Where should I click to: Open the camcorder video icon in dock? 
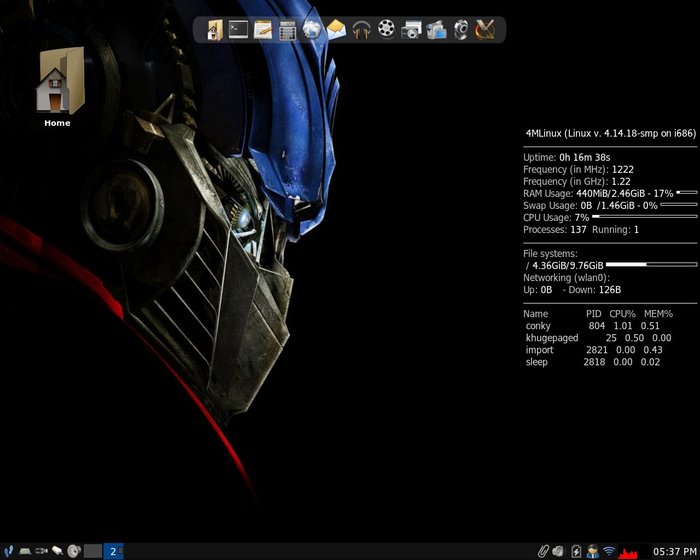[x=436, y=30]
